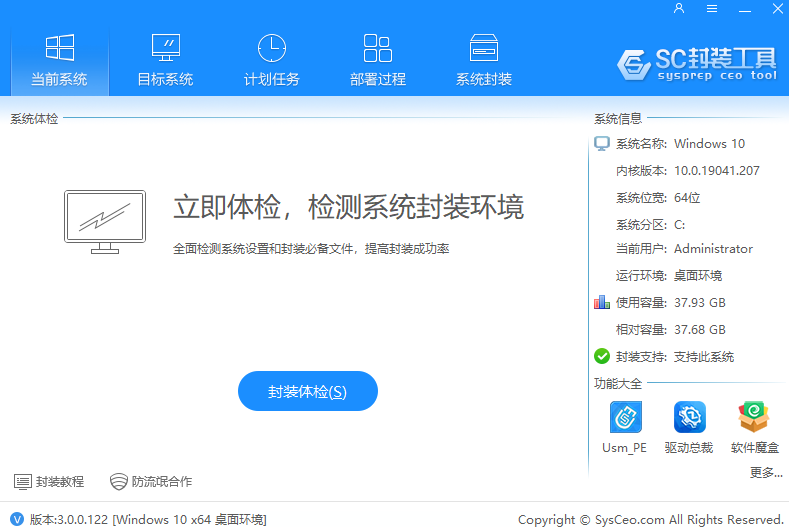Open the 软件魔盒 software box
The height and width of the screenshot is (528, 789).
(x=753, y=417)
